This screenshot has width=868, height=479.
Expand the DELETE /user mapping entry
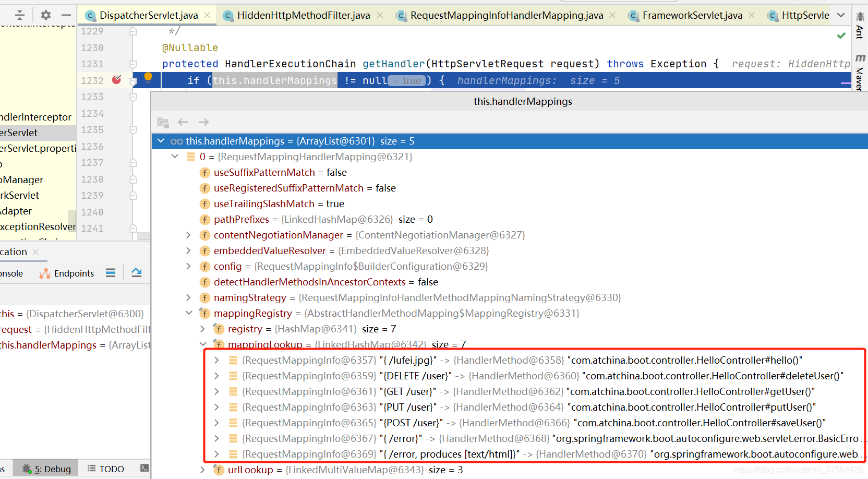click(x=217, y=376)
